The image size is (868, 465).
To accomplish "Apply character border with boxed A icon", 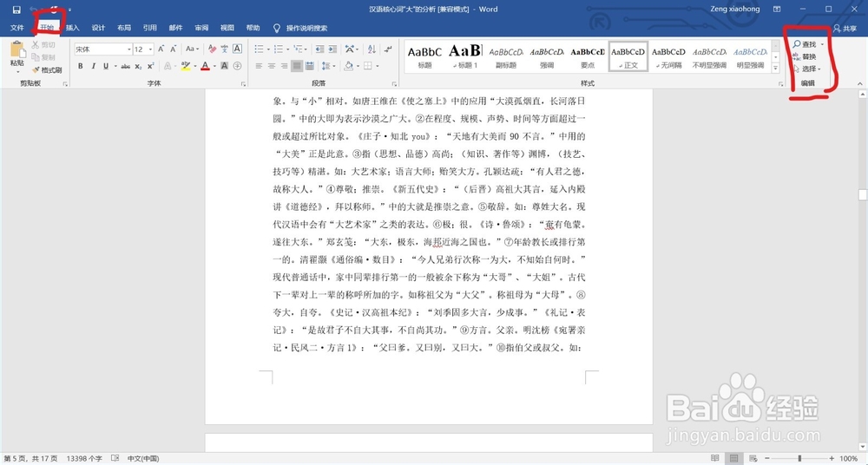I will (237, 49).
